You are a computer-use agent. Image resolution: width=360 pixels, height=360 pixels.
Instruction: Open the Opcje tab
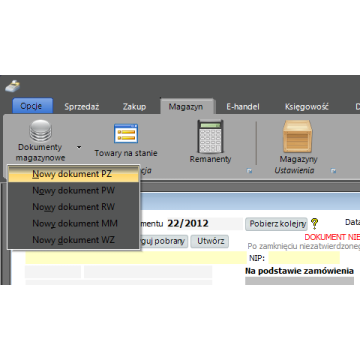tap(32, 106)
